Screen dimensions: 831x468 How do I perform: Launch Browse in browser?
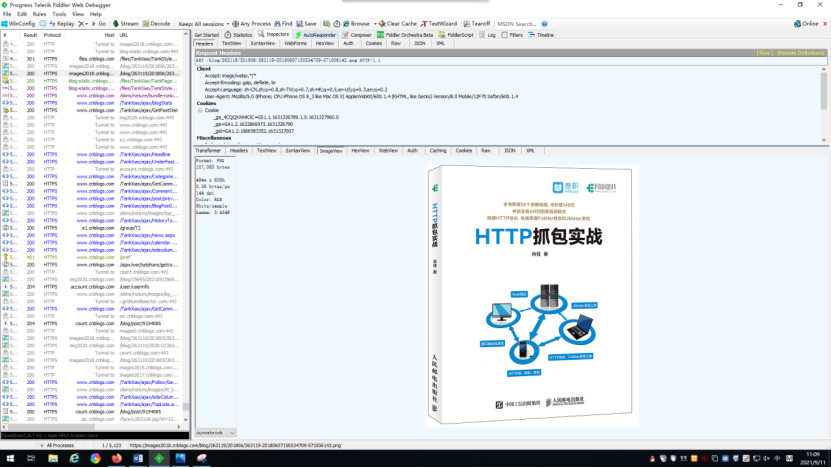point(356,24)
